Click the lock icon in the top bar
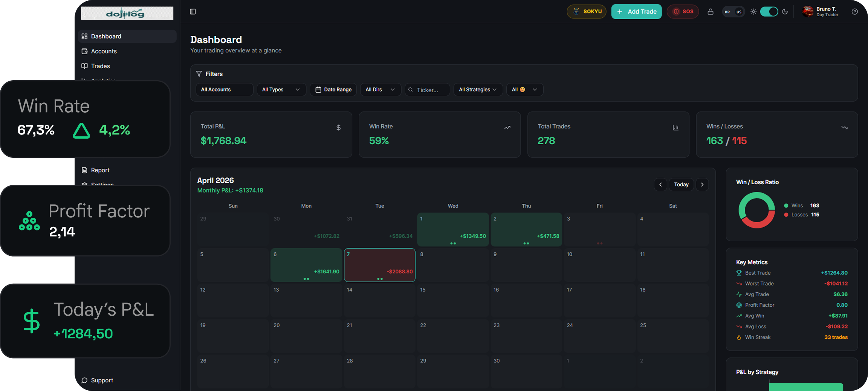 tap(711, 12)
